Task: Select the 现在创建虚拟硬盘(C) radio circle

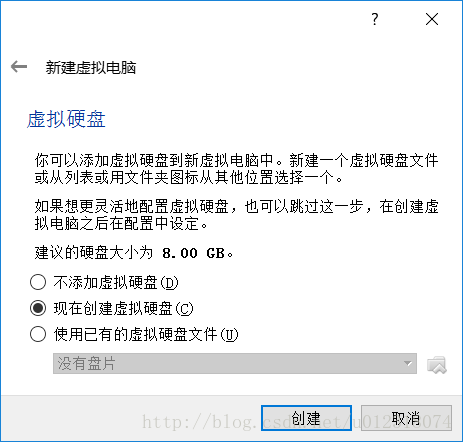Action: 38,308
